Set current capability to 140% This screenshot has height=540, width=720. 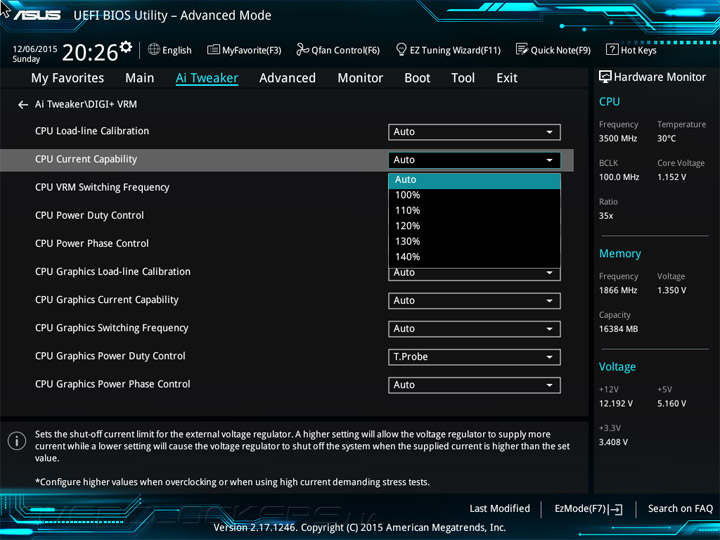pyautogui.click(x=474, y=257)
